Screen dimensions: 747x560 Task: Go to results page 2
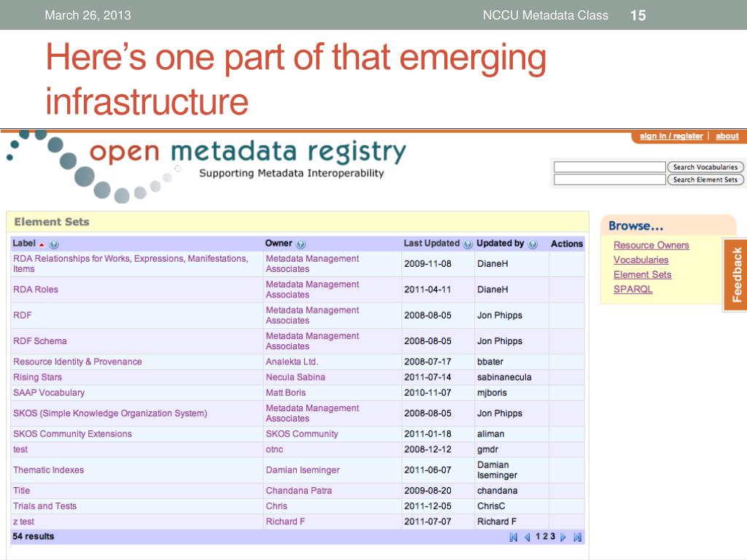tap(546, 537)
